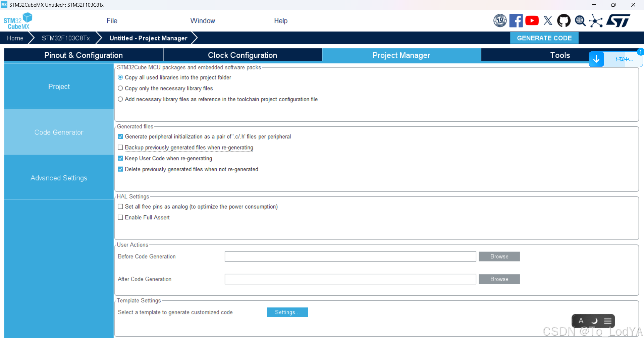Select Copy only the necessary library files
The width and height of the screenshot is (644, 342).
click(120, 89)
